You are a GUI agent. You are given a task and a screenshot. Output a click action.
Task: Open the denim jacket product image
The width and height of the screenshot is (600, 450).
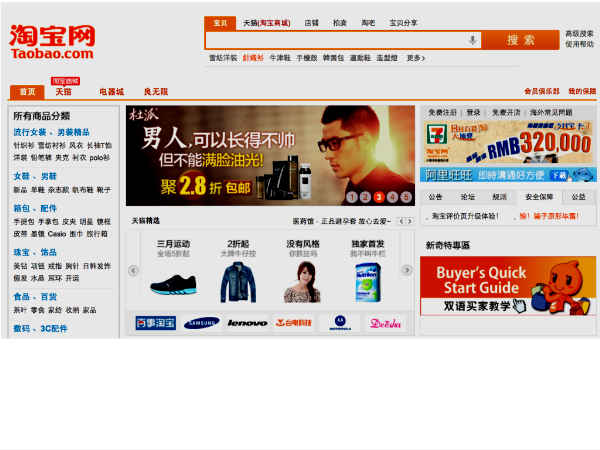[238, 282]
